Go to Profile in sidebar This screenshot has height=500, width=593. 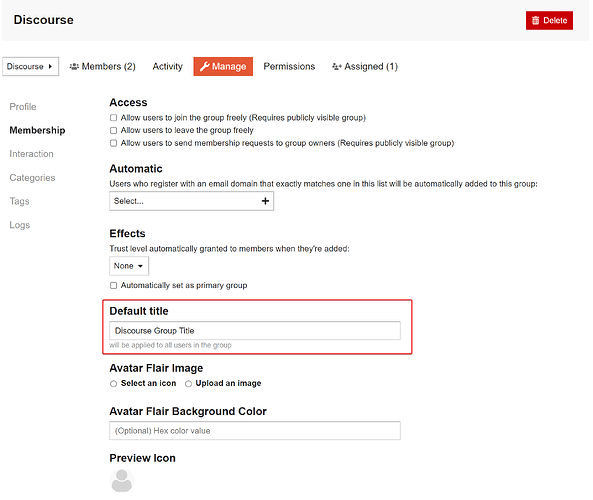click(23, 107)
